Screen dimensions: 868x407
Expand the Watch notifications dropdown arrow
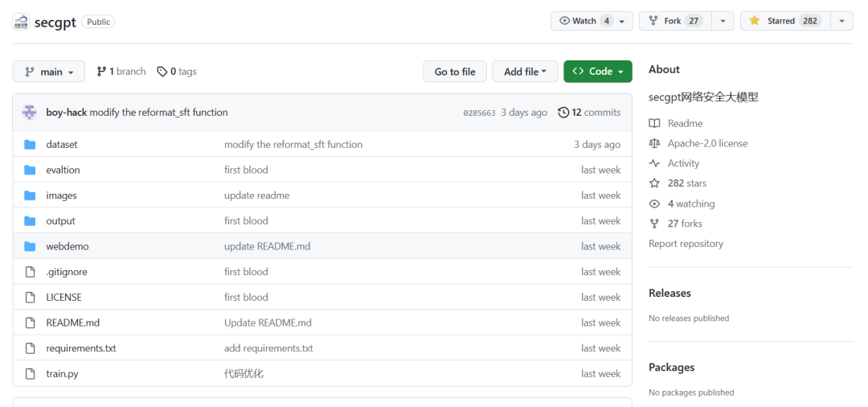[x=622, y=22]
